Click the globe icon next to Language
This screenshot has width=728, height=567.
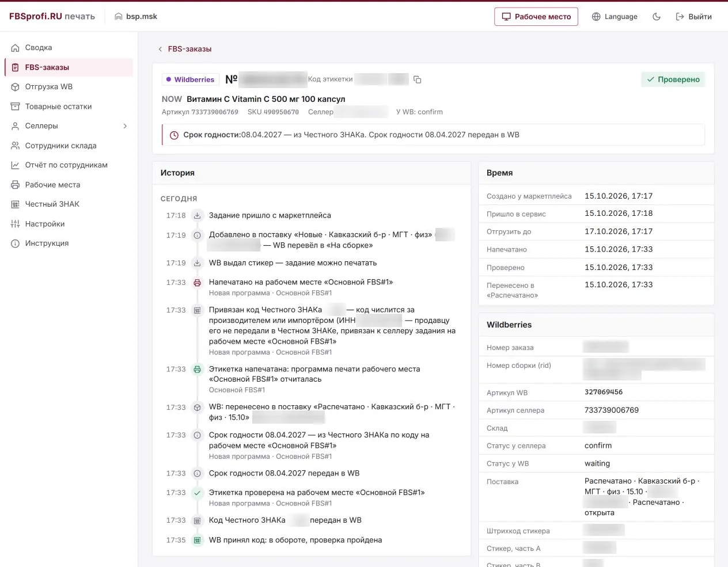(x=596, y=17)
